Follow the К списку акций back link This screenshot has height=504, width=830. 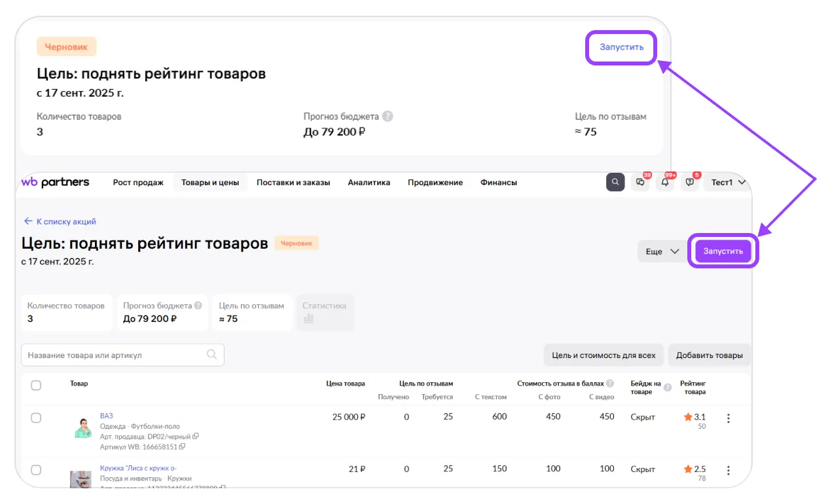(60, 221)
